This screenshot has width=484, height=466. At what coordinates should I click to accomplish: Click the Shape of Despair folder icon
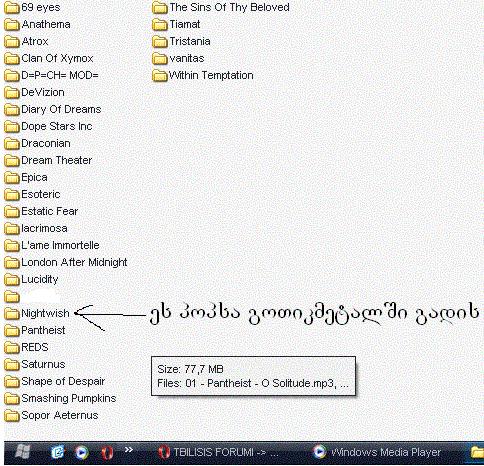(x=12, y=381)
